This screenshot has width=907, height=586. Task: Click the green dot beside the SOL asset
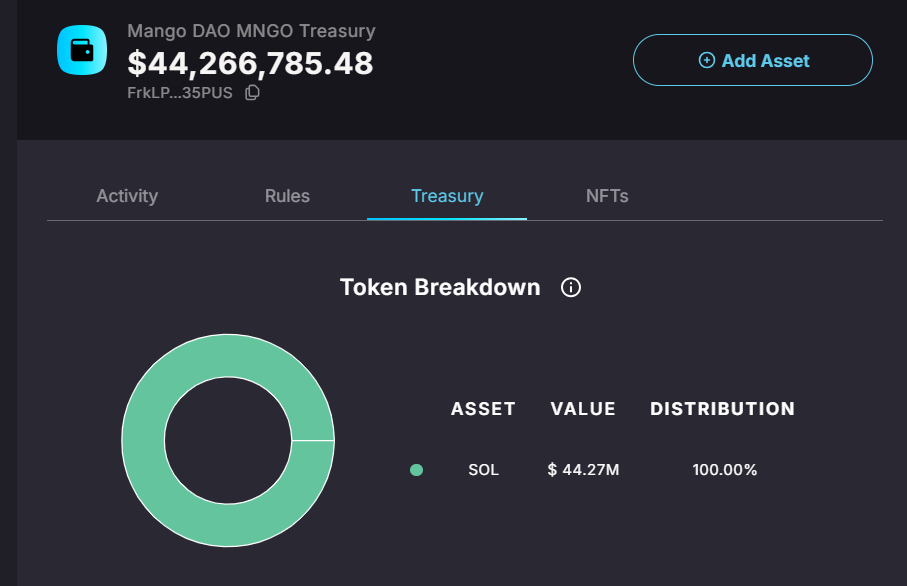click(x=417, y=470)
